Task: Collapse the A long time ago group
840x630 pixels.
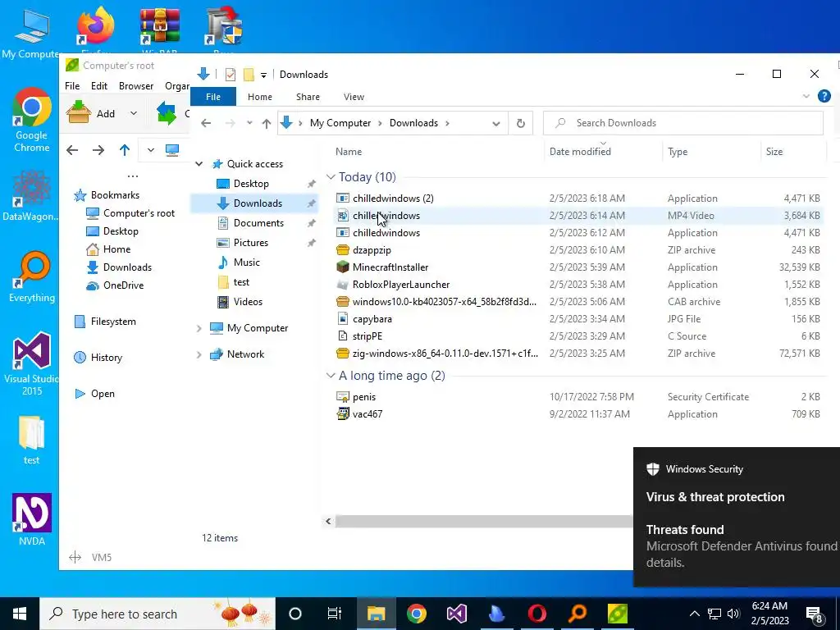Action: click(x=331, y=376)
